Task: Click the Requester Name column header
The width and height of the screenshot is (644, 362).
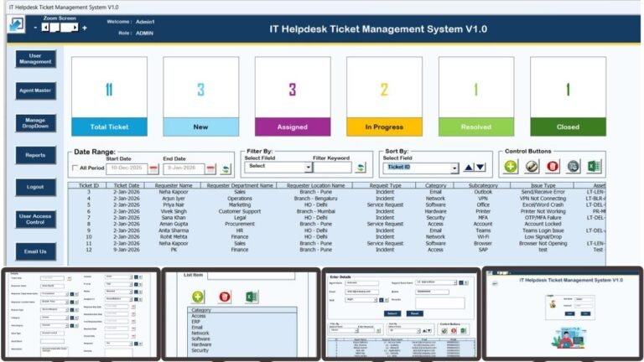Action: click(x=174, y=185)
